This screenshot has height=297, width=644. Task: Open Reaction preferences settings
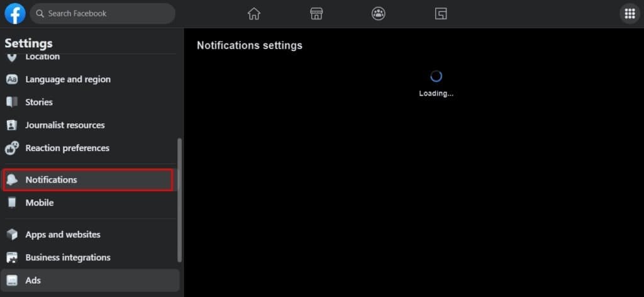pyautogui.click(x=90, y=148)
